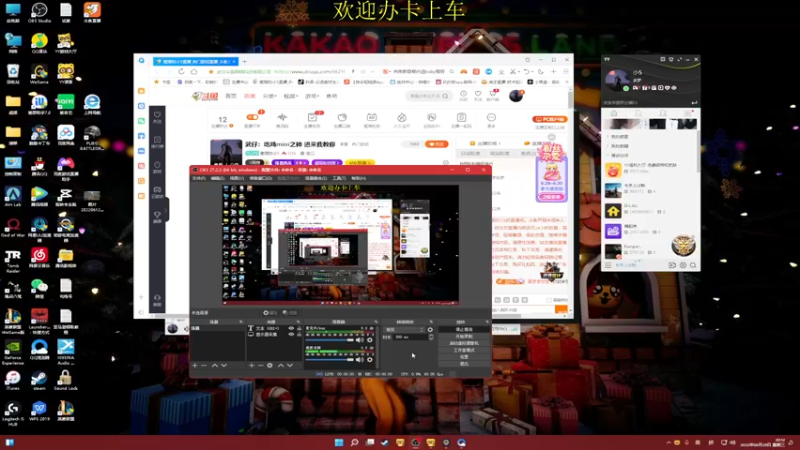800x450 pixels.
Task: Open OBS Studio desktop shortcut
Action: pyautogui.click(x=39, y=13)
